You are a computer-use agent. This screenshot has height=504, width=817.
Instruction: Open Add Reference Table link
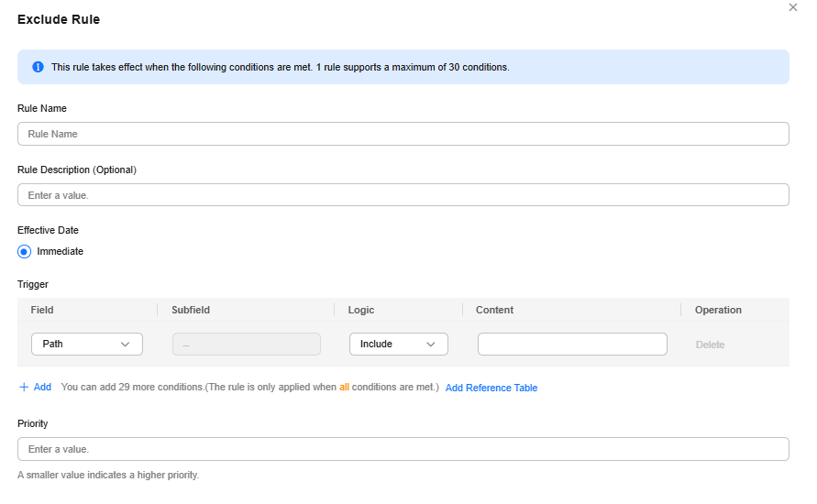pos(491,388)
